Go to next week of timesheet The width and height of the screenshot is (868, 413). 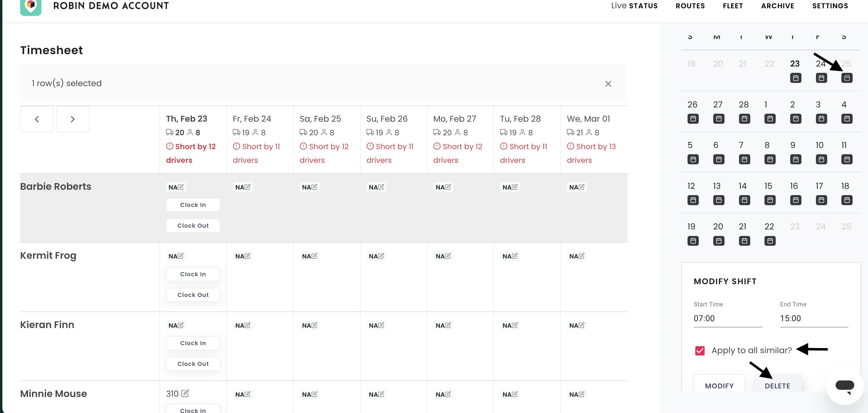(x=73, y=119)
